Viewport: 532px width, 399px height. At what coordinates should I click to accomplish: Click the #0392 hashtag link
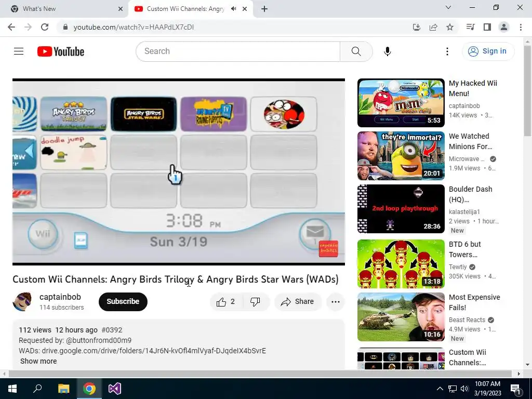112,330
